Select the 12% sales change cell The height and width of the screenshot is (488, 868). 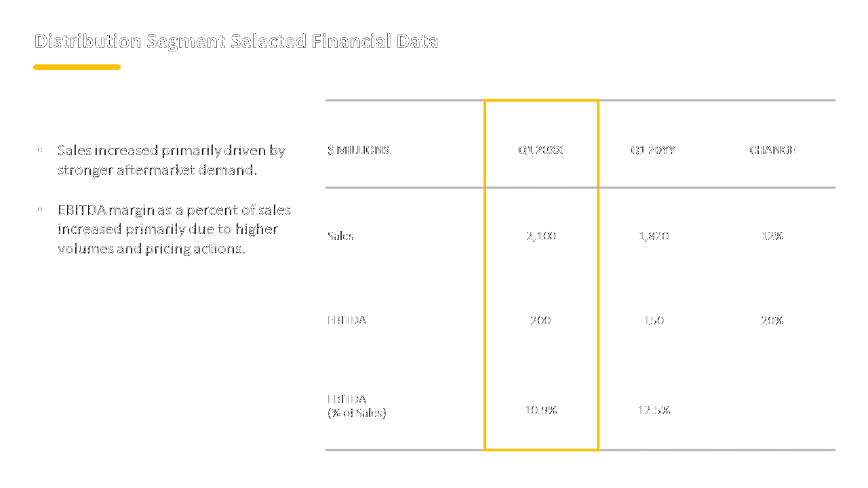pyautogui.click(x=772, y=236)
